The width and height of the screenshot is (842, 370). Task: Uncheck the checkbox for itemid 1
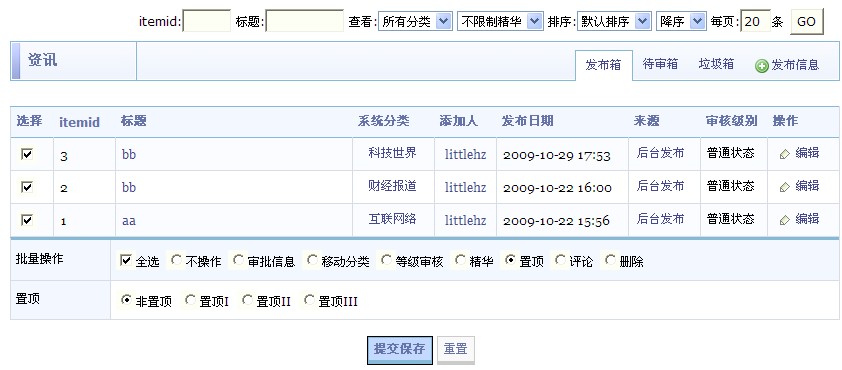[27, 220]
